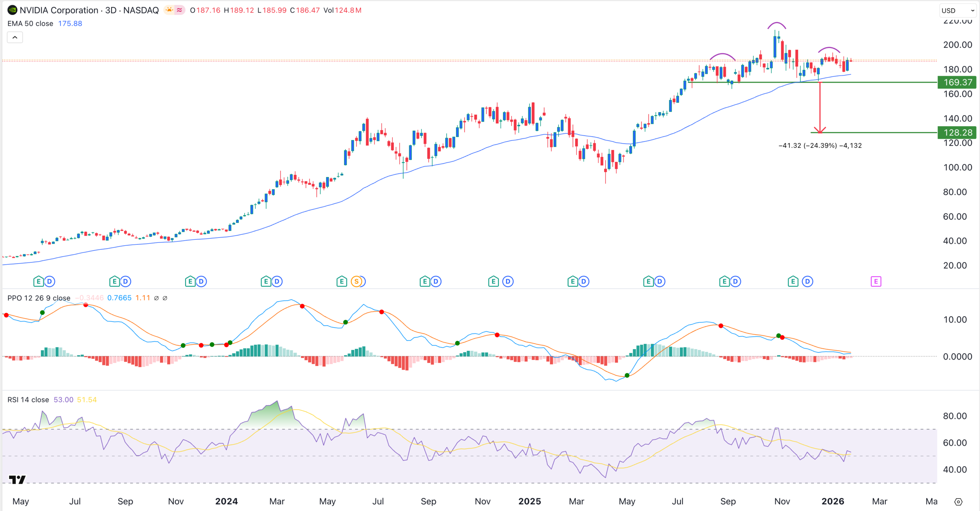Image resolution: width=980 pixels, height=511 pixels.
Task: Toggle the second Ø icon on the PPO row
Action: [x=165, y=298]
